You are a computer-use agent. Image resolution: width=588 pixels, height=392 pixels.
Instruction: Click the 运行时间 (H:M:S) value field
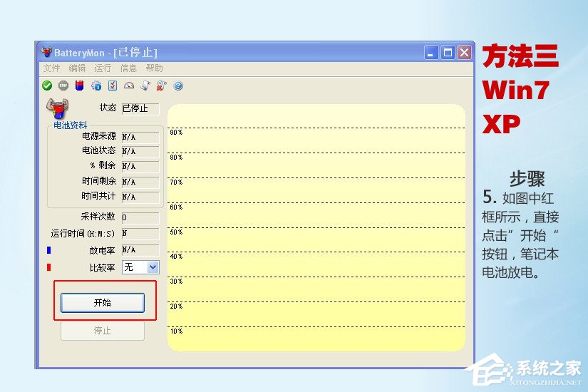tap(140, 234)
